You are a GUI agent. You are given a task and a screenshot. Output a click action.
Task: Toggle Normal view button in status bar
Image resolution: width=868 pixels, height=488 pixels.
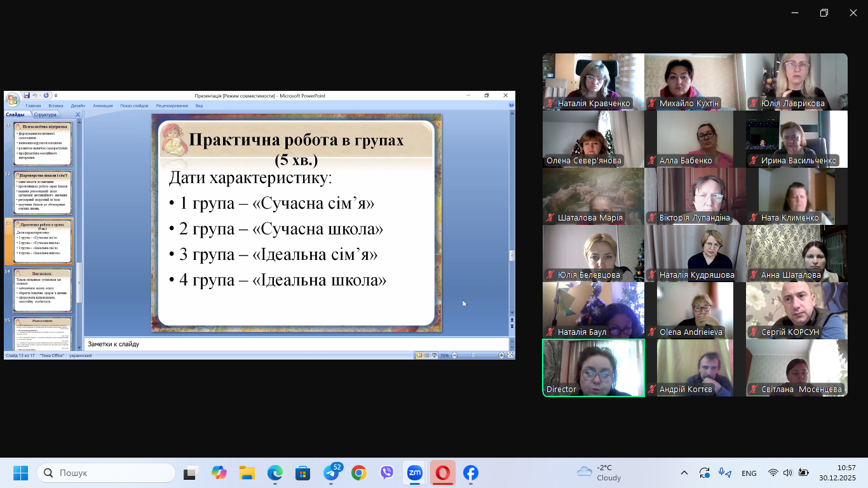pos(419,355)
